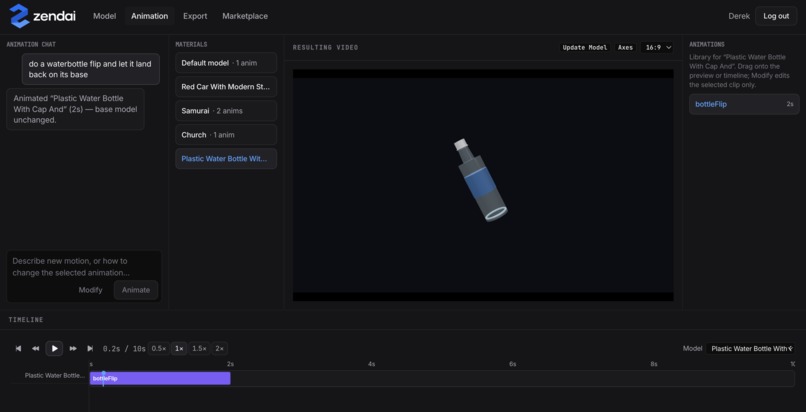
Task: Jump to timeline start icon
Action: click(19, 348)
